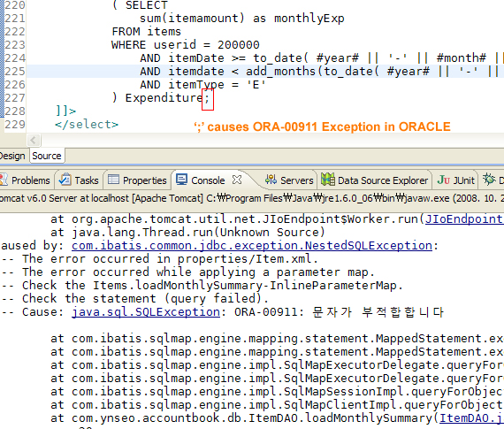Click the JUnit view icon

point(444,180)
